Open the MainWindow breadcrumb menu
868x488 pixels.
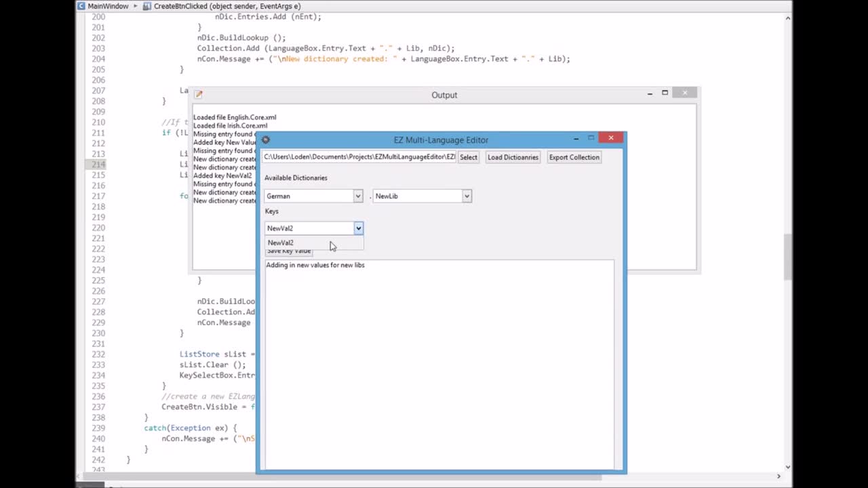(108, 5)
